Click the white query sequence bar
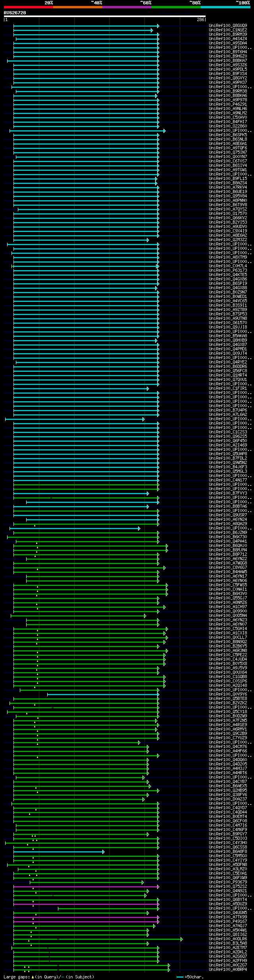The width and height of the screenshot is (254, 980). [105, 16]
